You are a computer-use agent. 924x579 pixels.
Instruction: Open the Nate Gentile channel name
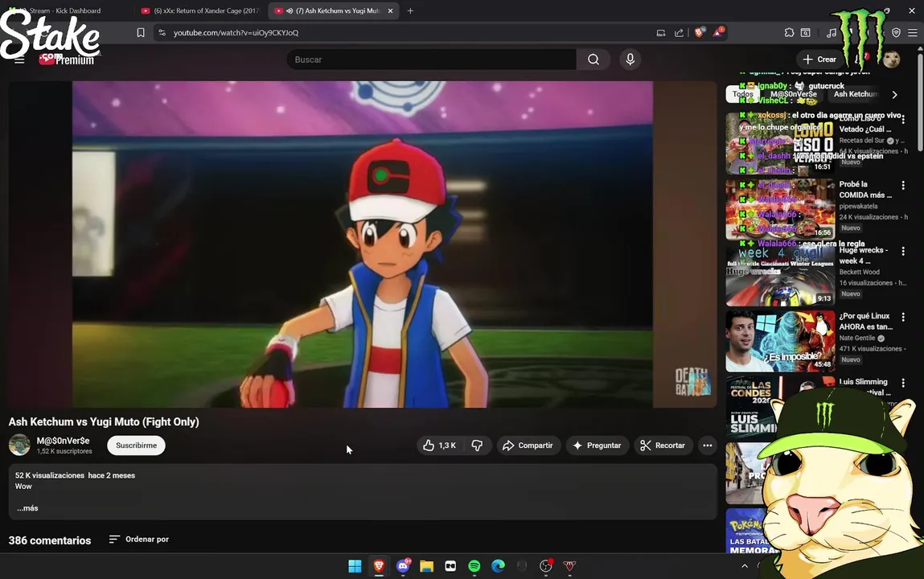point(856,338)
